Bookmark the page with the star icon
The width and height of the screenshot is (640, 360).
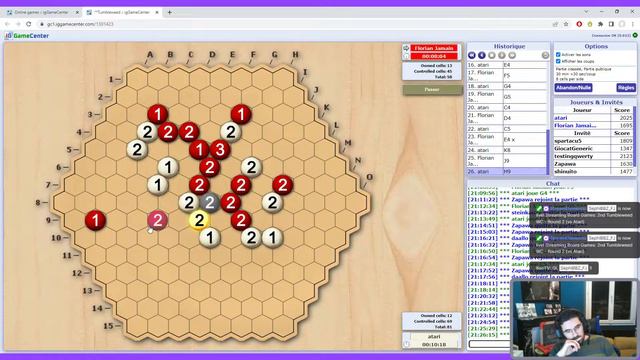(566, 24)
